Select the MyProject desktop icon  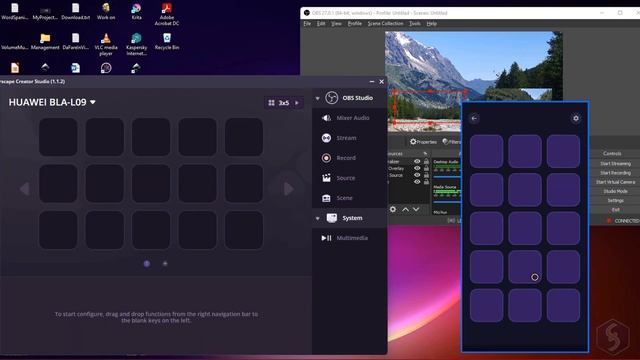45,12
